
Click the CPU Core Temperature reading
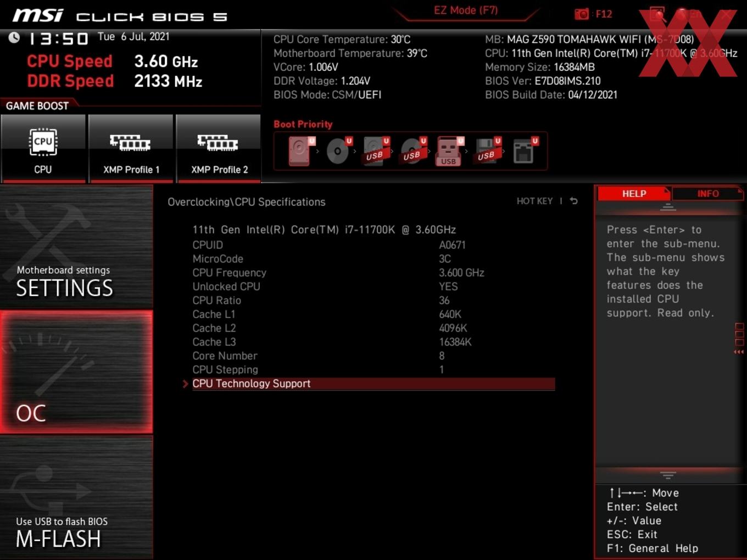coord(342,40)
